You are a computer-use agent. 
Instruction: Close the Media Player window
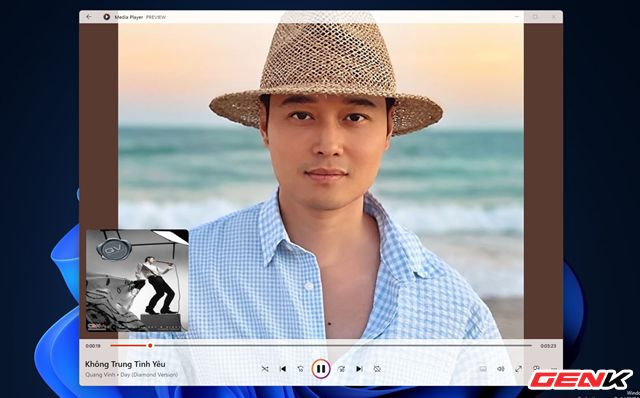(553, 17)
